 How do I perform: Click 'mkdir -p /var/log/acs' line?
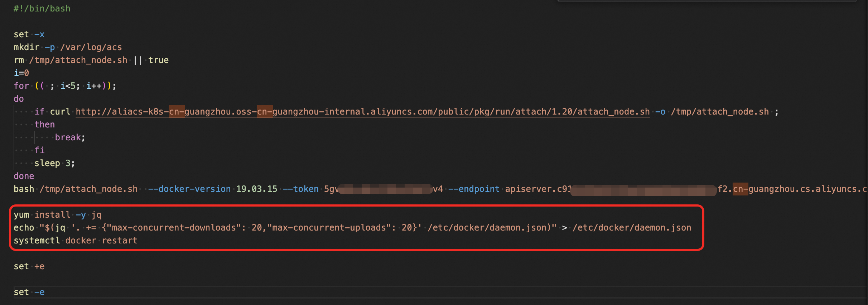point(68,47)
